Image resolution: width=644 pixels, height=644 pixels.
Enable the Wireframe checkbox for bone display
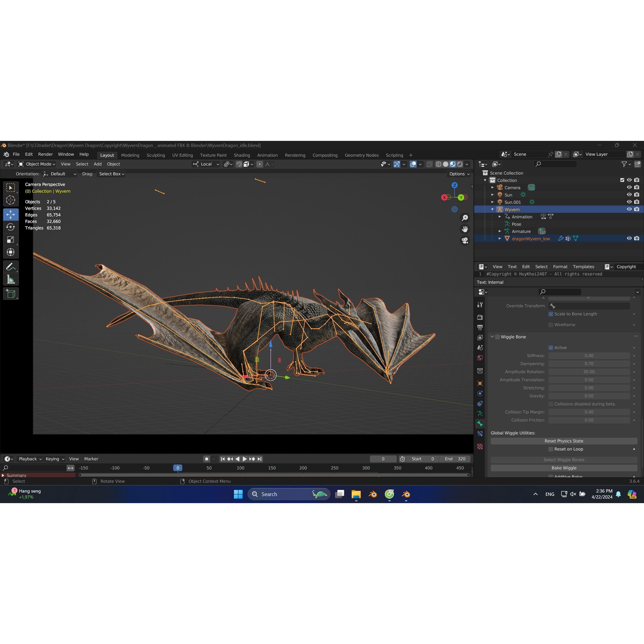click(551, 325)
